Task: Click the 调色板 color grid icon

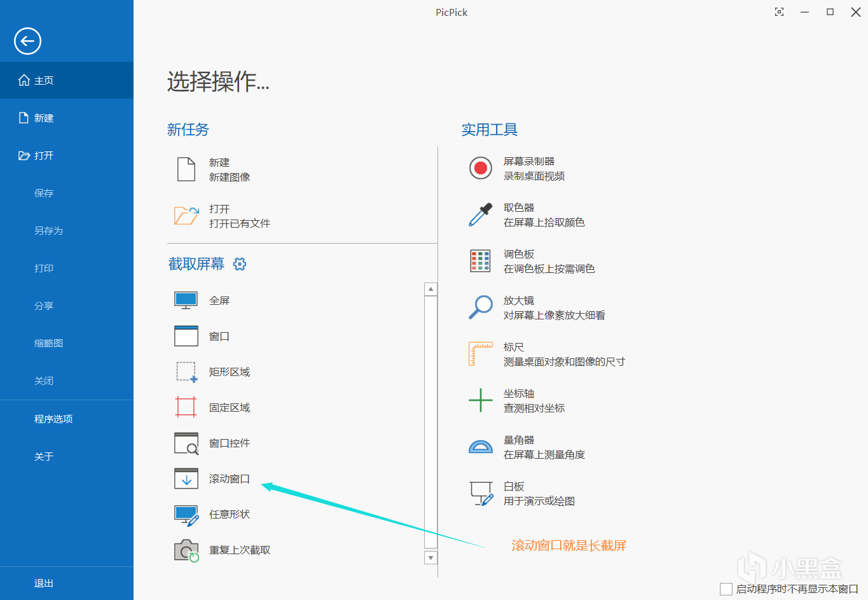Action: [481, 261]
